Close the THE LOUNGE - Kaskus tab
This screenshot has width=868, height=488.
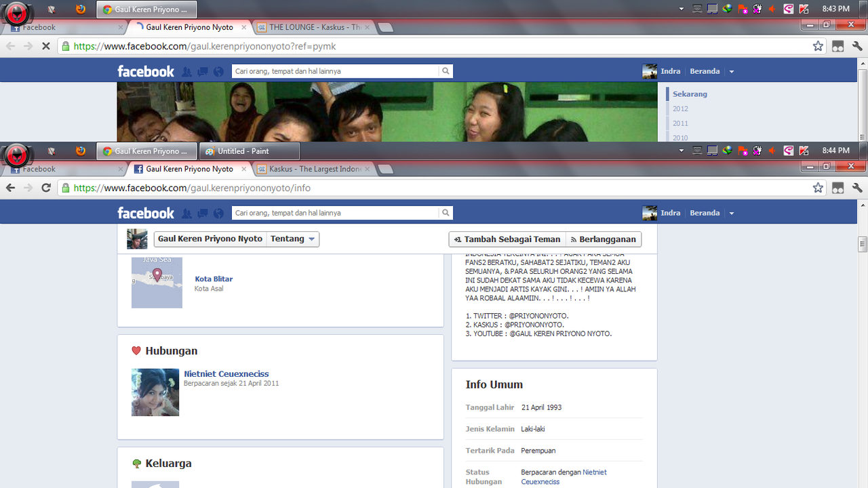368,27
